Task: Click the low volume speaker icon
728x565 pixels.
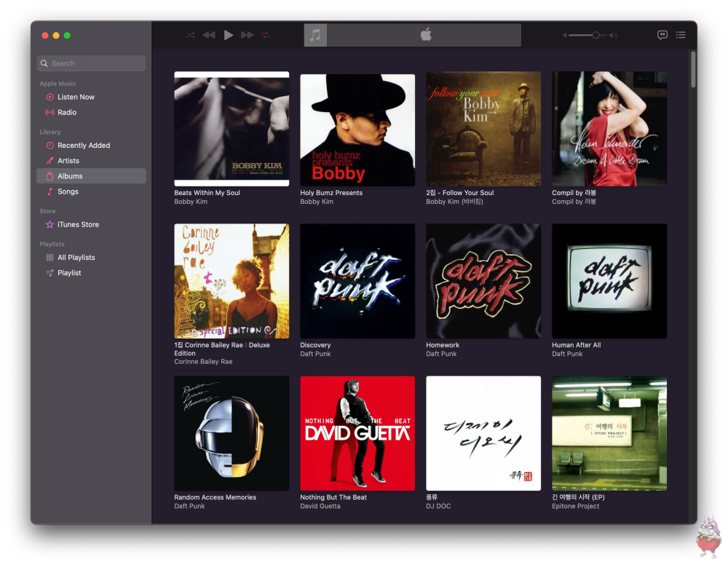Action: pyautogui.click(x=565, y=35)
